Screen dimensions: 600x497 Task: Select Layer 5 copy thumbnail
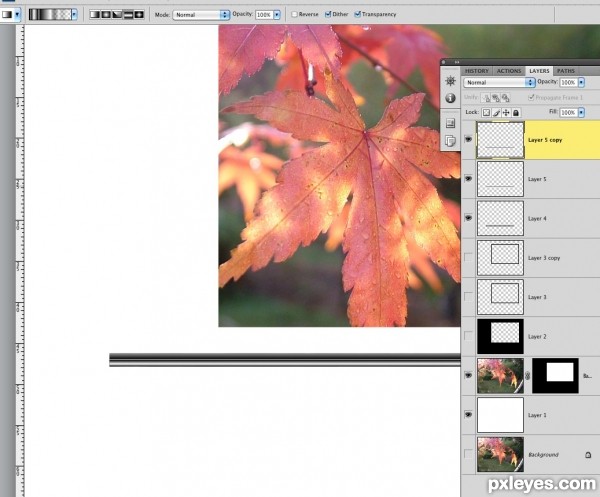click(x=500, y=140)
